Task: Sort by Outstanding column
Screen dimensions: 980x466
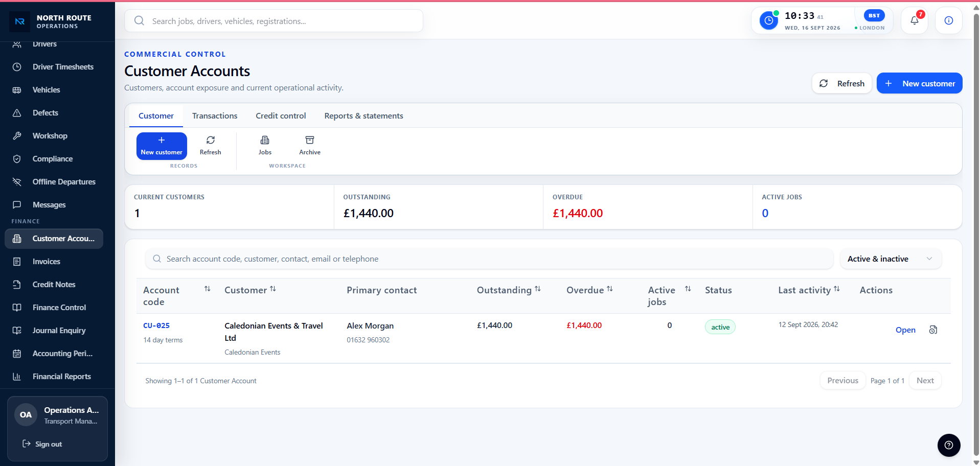Action: [x=537, y=289]
